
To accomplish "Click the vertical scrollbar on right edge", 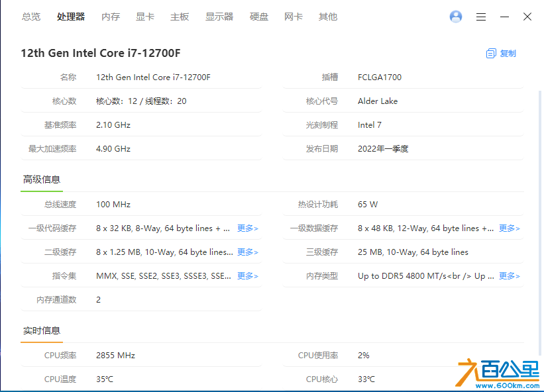I will click(540, 222).
